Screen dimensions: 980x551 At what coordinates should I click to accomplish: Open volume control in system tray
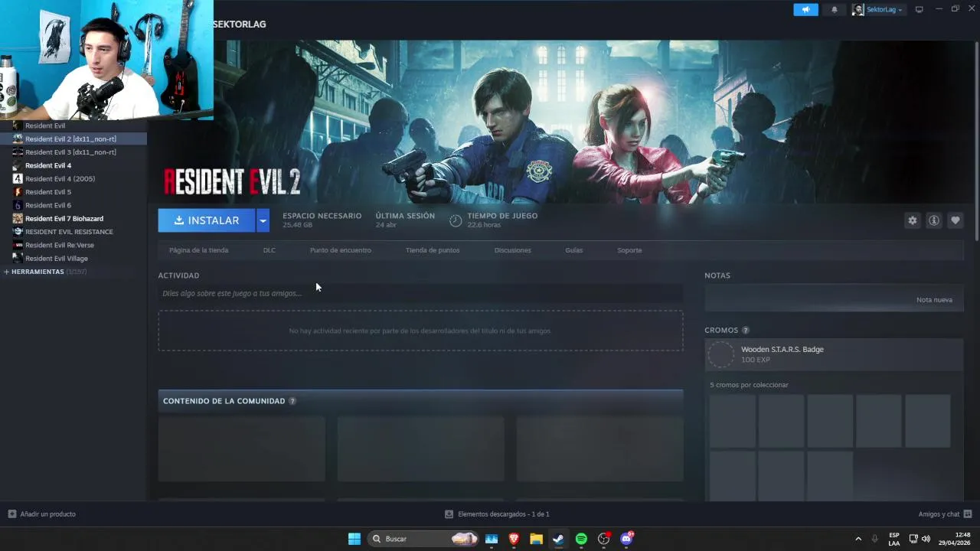point(926,539)
